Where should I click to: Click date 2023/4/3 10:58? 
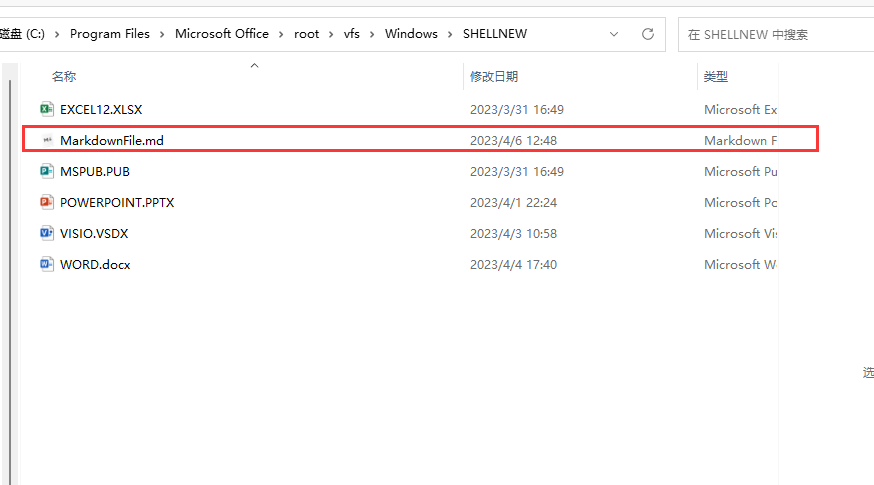[513, 234]
